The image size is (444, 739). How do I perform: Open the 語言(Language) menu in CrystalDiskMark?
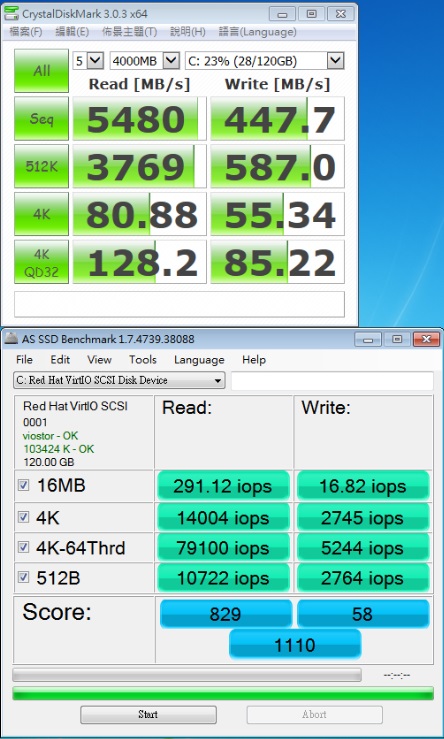pyautogui.click(x=257, y=32)
